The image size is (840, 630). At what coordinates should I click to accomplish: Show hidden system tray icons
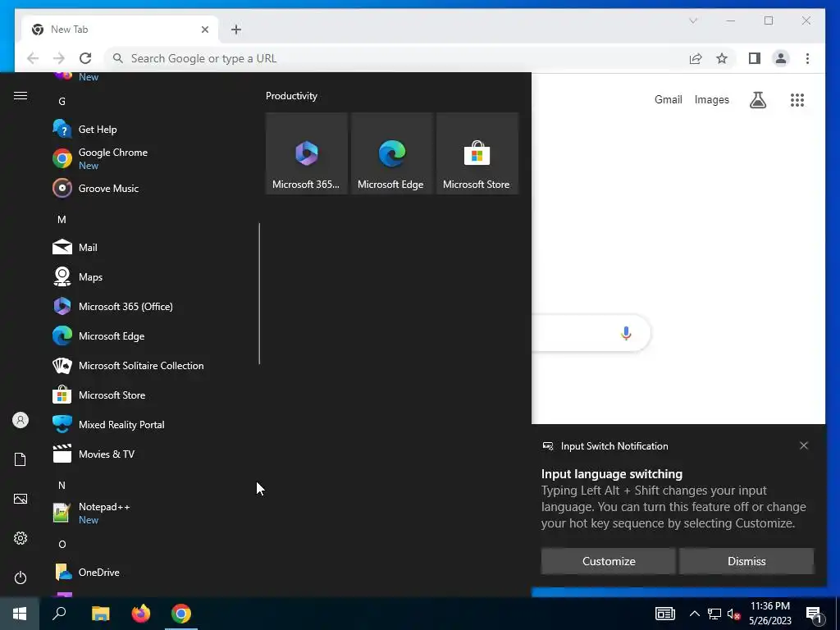click(x=694, y=614)
